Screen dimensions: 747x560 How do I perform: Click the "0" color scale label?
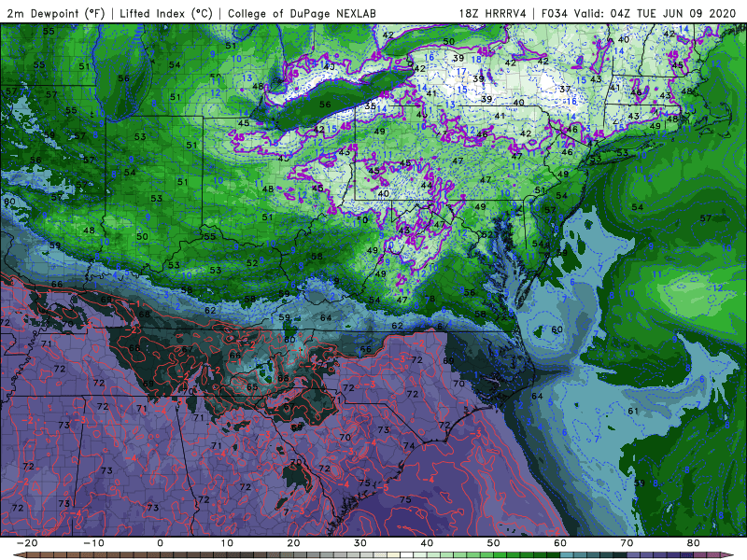[x=160, y=543]
